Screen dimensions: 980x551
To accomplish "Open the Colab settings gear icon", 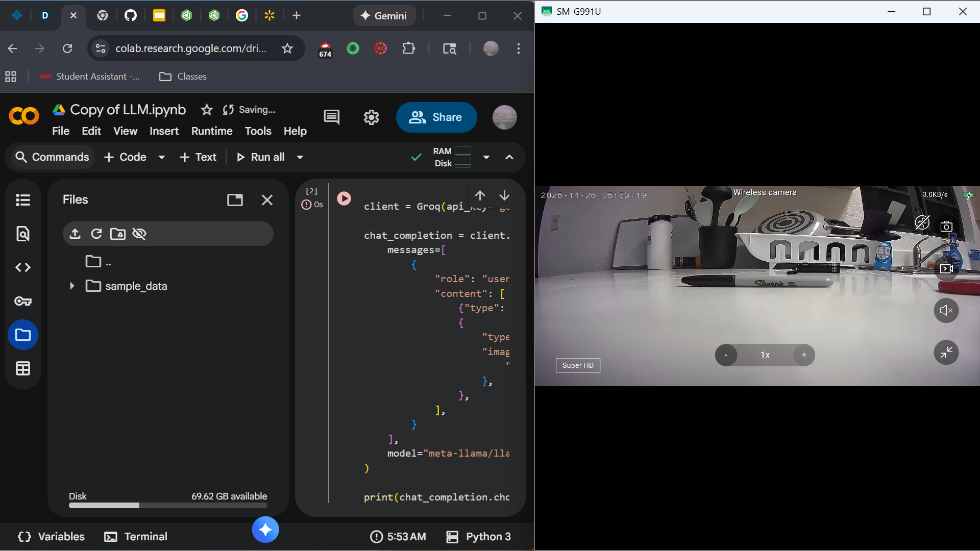I will click(x=371, y=117).
